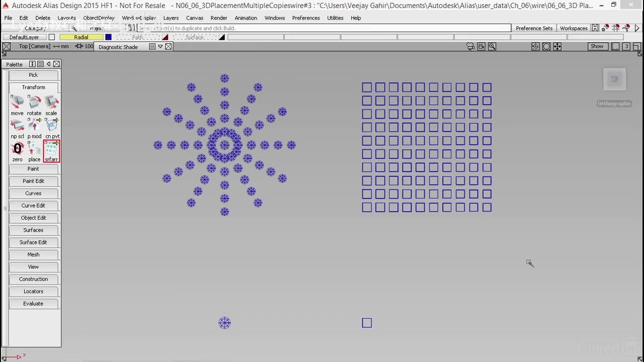
Task: Open the Help menu
Action: coord(356,18)
